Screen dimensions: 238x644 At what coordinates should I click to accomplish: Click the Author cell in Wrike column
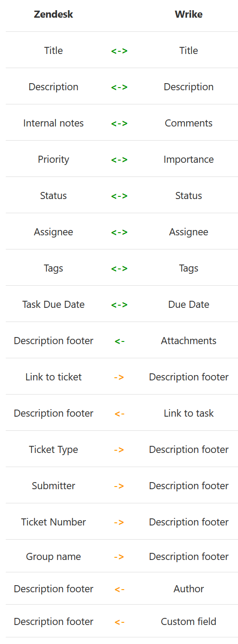tap(189, 589)
